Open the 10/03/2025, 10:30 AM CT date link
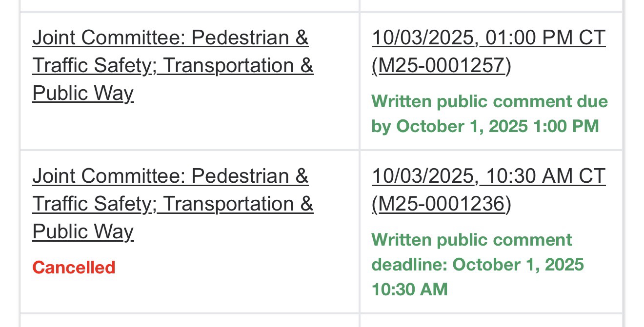 tap(488, 175)
